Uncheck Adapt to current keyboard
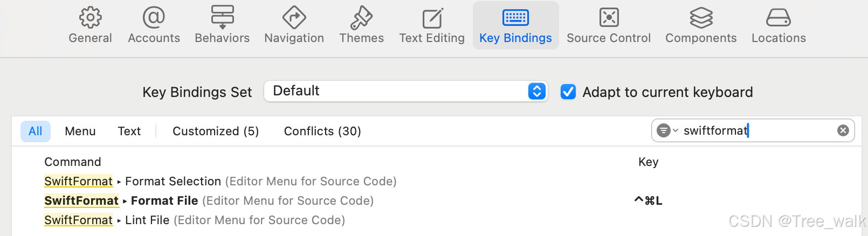Screen dimensions: 868x236 point(568,92)
